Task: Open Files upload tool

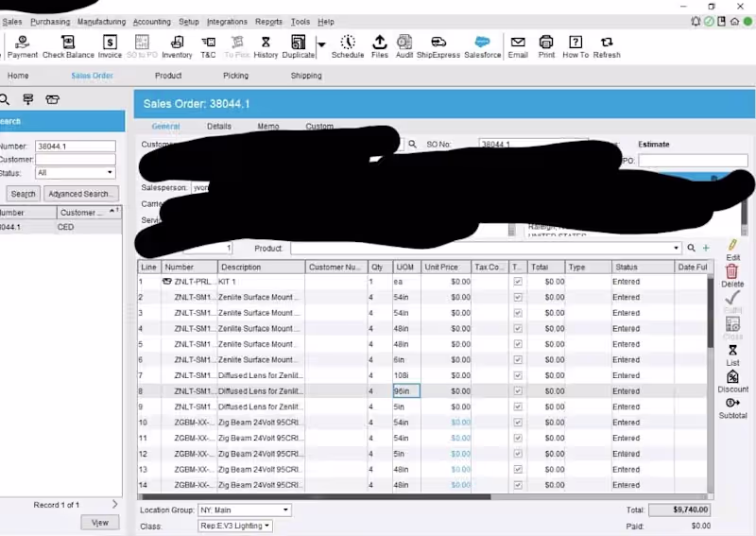Action: (380, 47)
